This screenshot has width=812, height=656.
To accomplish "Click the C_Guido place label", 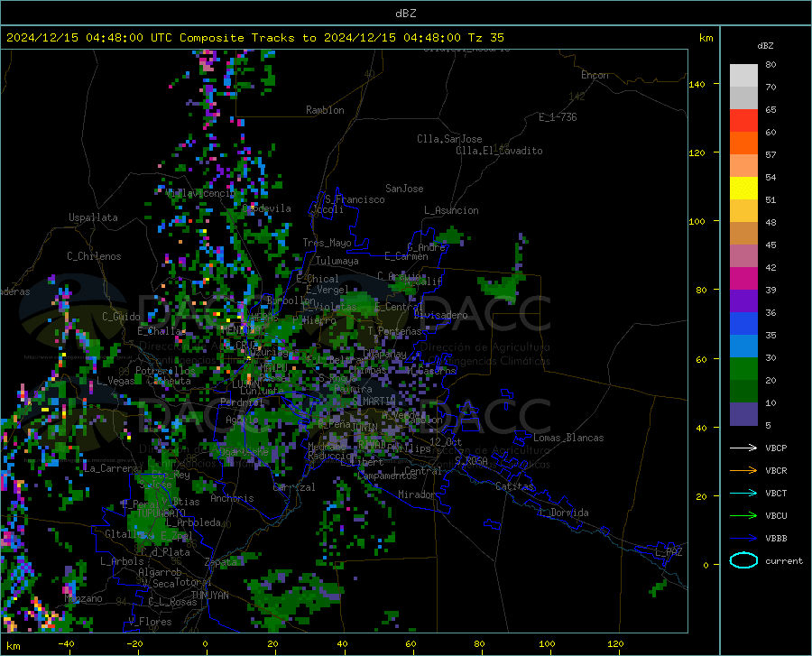I will [x=121, y=317].
